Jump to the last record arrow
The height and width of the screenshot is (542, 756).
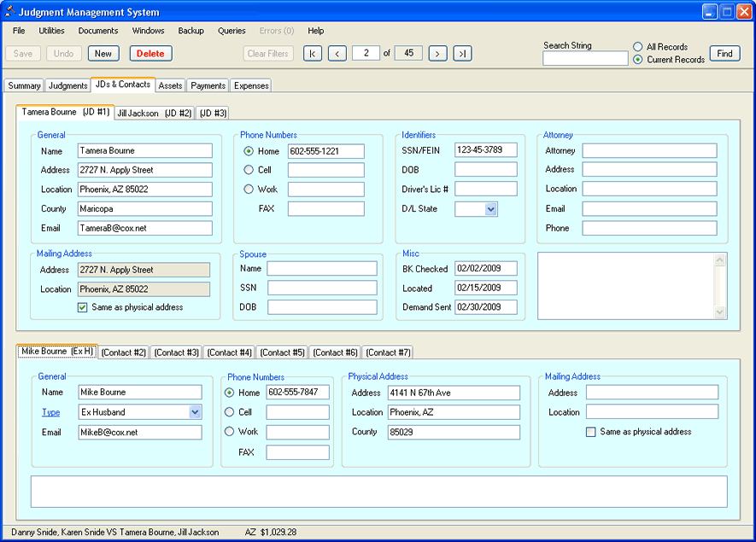(x=462, y=54)
